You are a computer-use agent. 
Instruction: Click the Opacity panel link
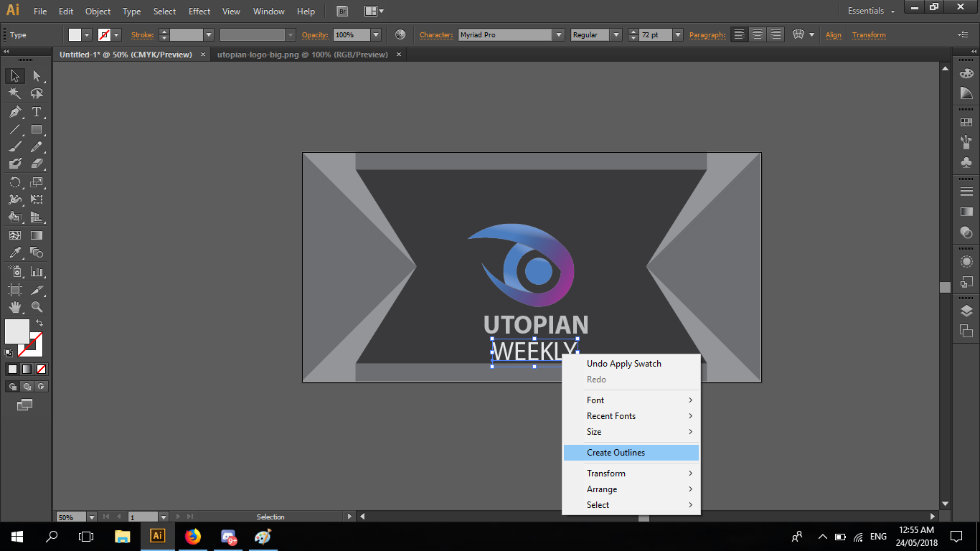pos(315,34)
